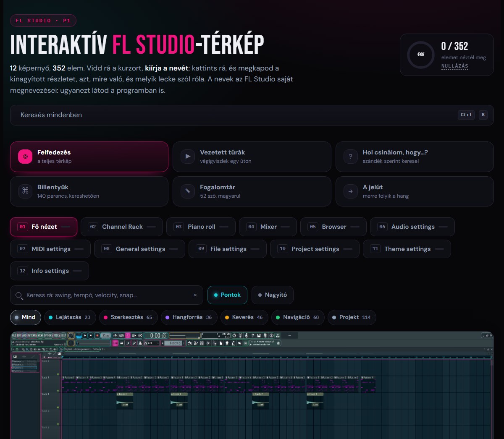Click the 85.000 tempo display in FL Studio
504x439 pixels.
tap(106, 335)
